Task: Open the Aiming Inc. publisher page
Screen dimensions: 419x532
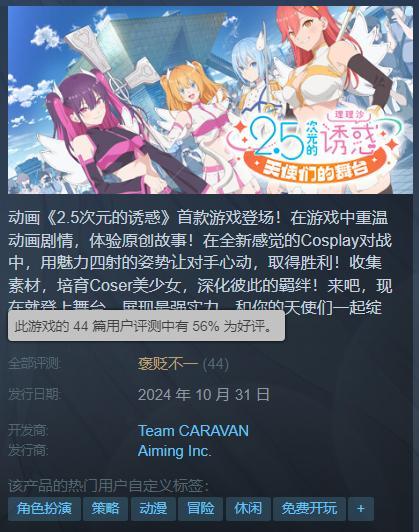Action: click(x=174, y=451)
